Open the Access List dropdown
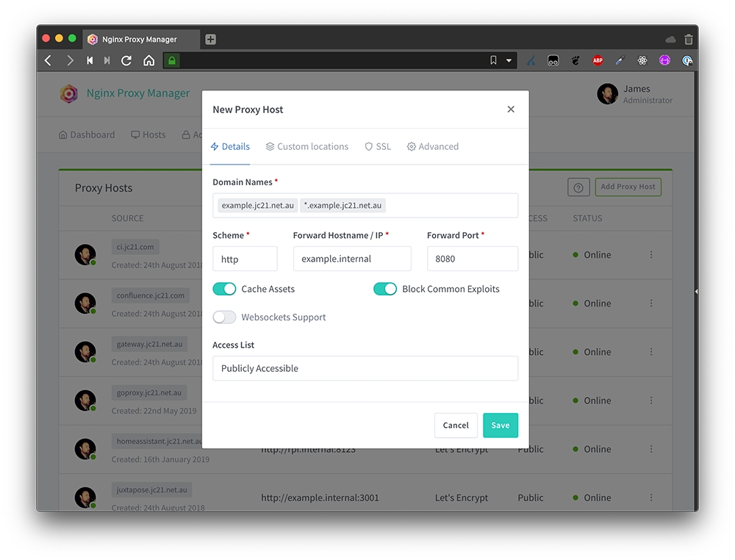The image size is (735, 560). point(365,368)
